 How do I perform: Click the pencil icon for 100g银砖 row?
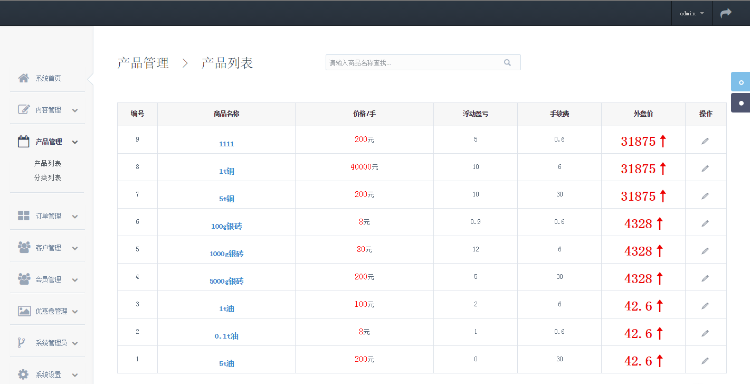705,223
